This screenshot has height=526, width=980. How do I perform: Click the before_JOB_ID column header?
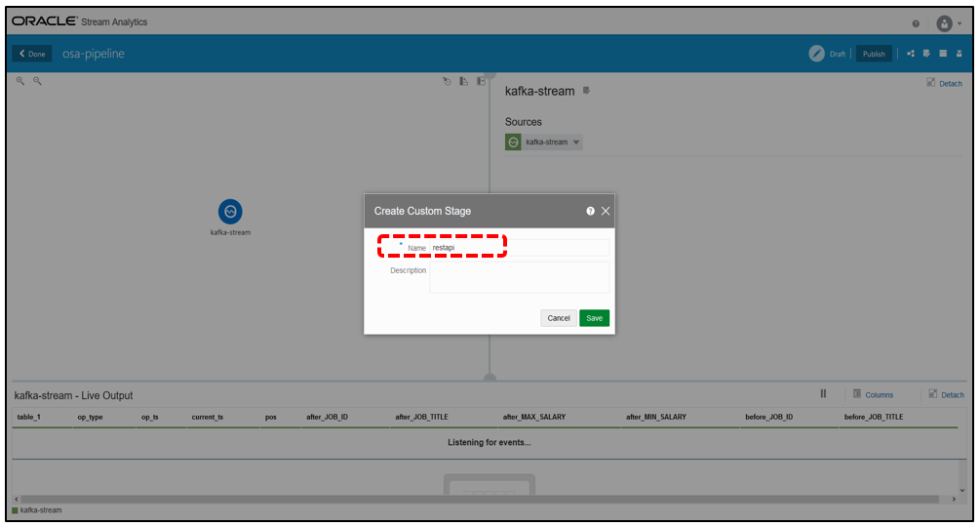(x=768, y=417)
